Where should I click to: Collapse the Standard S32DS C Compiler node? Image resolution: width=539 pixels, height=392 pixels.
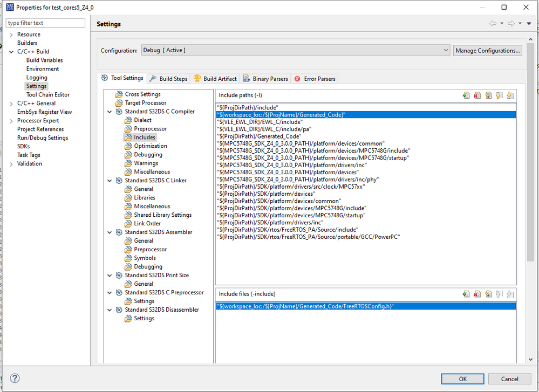coord(110,112)
